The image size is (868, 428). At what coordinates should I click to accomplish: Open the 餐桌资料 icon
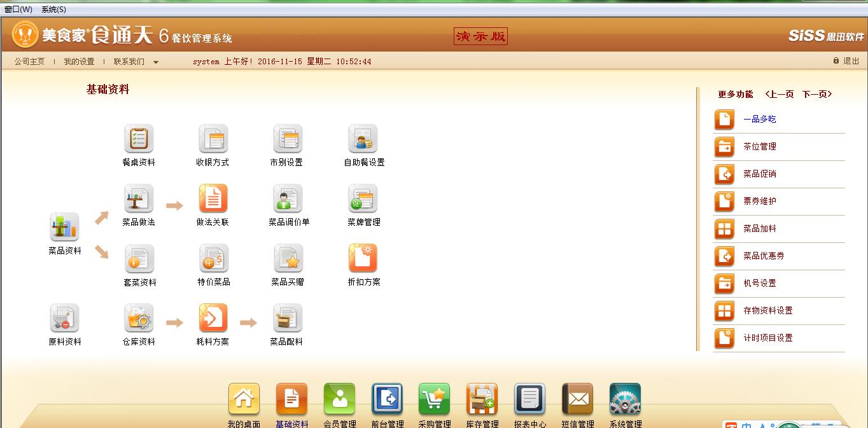[139, 139]
